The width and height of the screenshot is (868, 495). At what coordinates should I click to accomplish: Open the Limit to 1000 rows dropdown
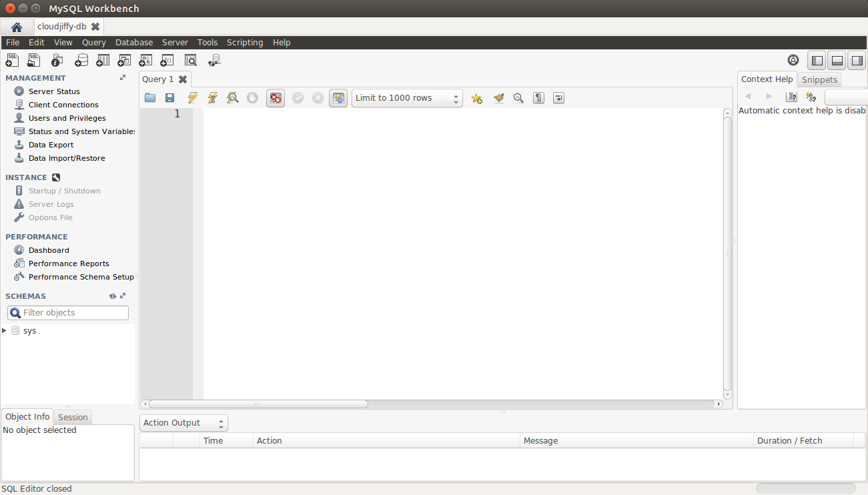pos(407,98)
